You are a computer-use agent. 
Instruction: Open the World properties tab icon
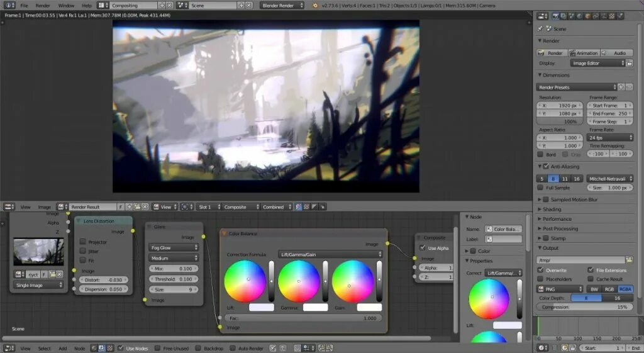pyautogui.click(x=579, y=16)
